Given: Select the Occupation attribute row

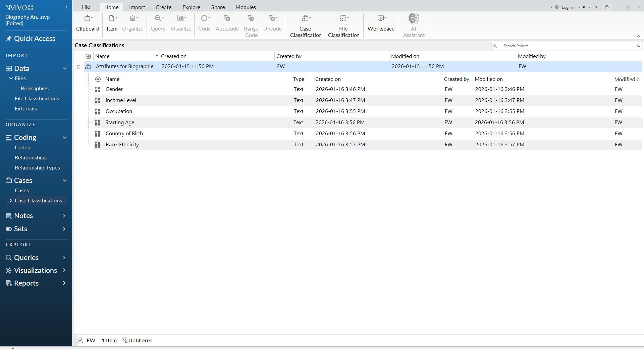Looking at the screenshot, I should pyautogui.click(x=119, y=111).
